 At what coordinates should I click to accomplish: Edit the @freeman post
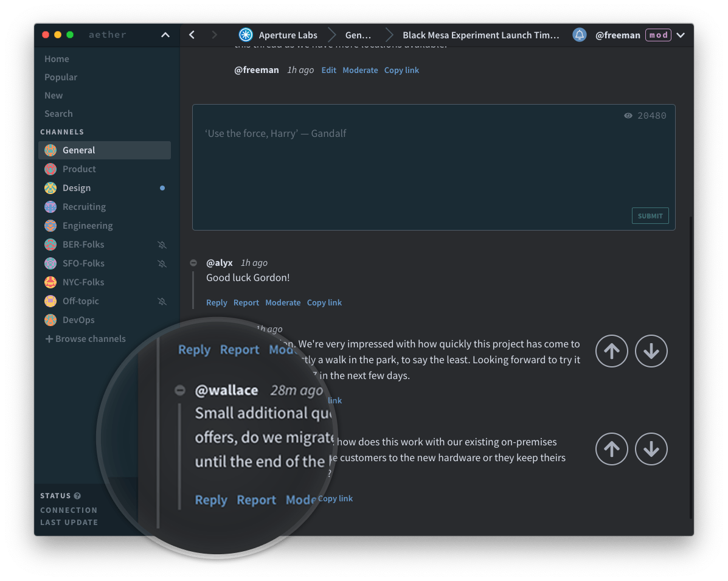[328, 70]
